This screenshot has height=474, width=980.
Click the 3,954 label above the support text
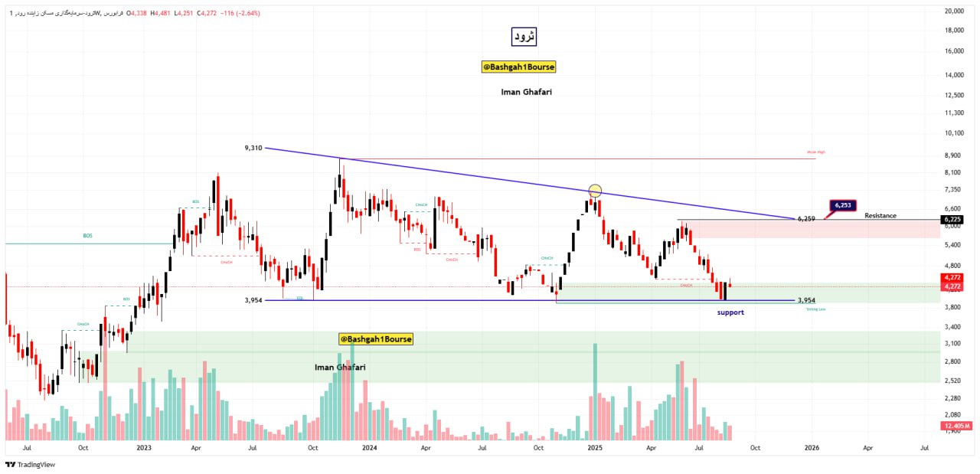[805, 301]
